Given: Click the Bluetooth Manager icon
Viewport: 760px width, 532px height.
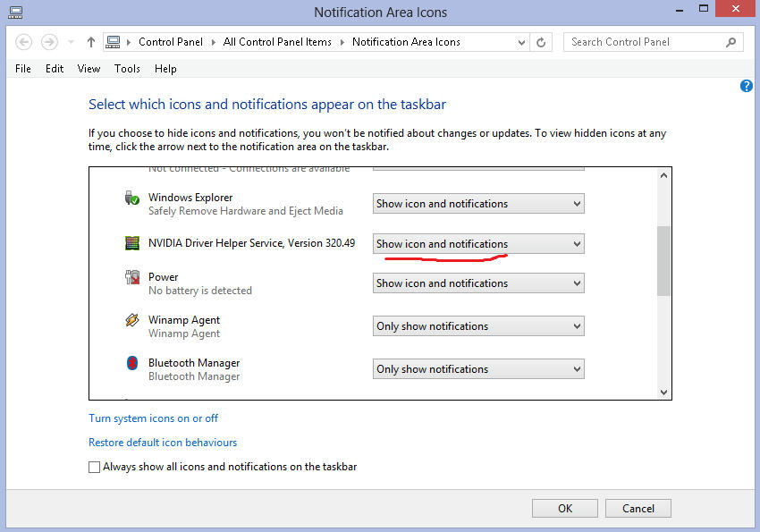Looking at the screenshot, I should (132, 363).
